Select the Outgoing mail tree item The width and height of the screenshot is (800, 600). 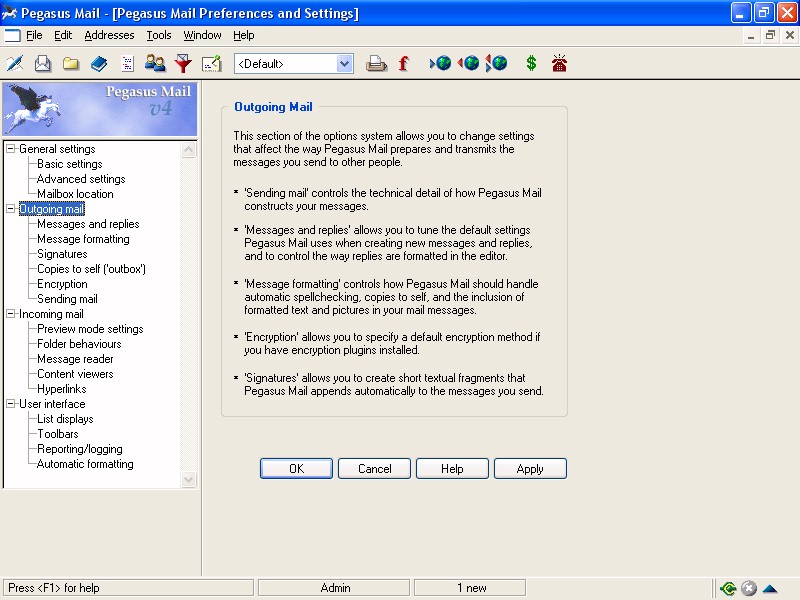coord(52,209)
